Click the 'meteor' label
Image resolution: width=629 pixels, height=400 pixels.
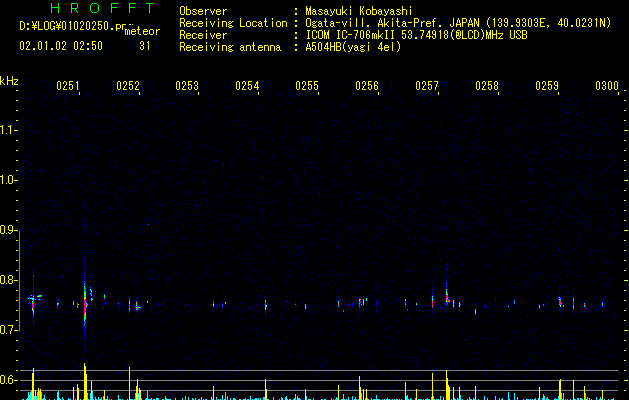[x=142, y=31]
